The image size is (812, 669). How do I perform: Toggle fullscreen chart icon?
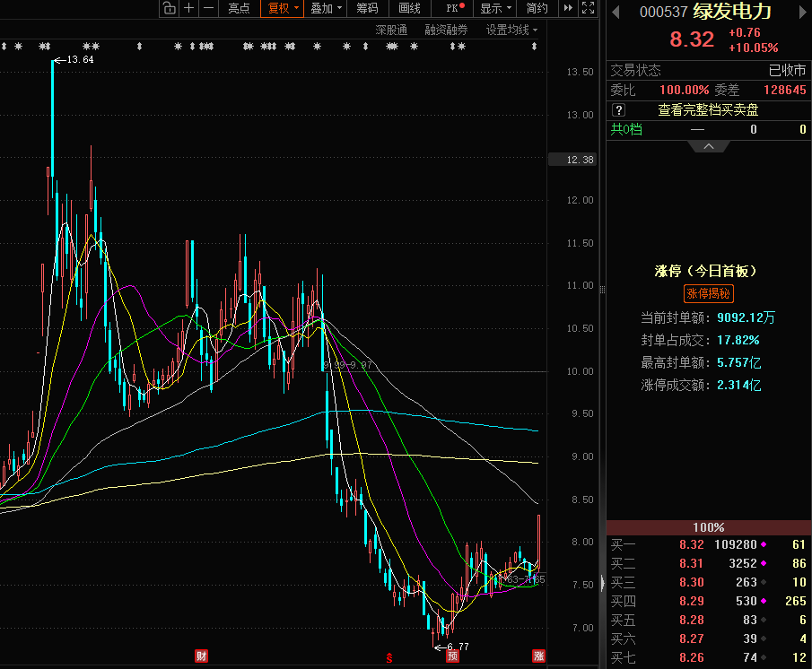588,8
